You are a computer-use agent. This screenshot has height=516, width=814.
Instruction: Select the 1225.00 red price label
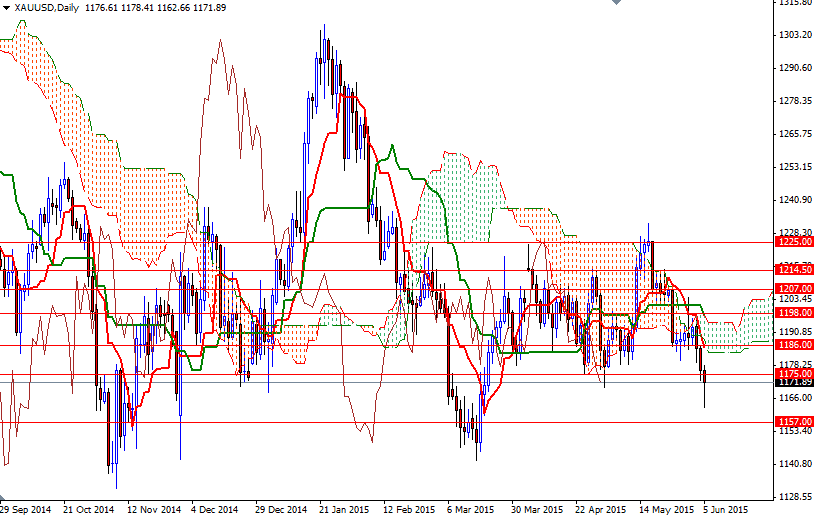tap(792, 241)
